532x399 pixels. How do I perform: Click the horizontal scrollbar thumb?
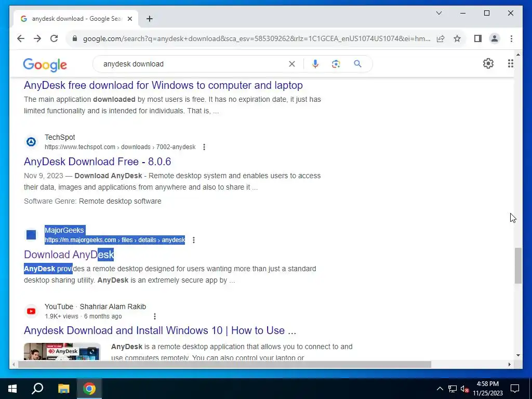click(x=224, y=365)
